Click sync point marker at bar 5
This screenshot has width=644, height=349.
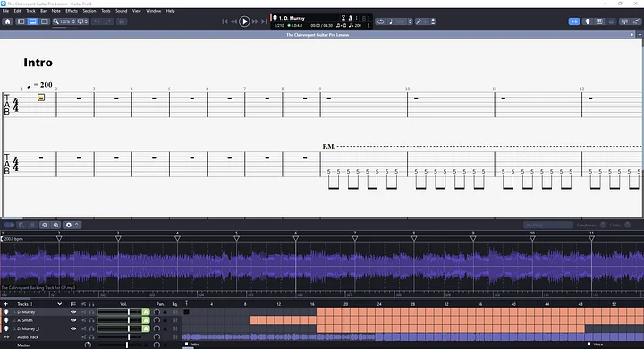pos(236,238)
